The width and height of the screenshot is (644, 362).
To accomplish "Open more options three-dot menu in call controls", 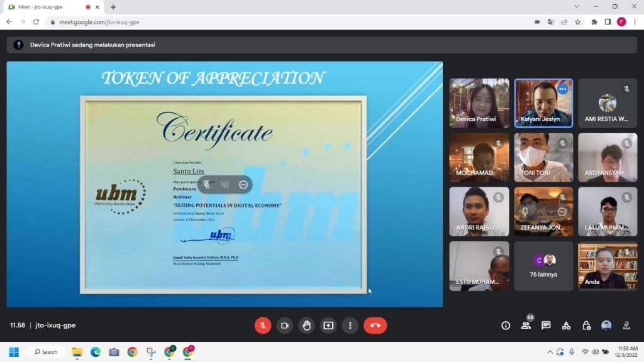I will point(350,326).
